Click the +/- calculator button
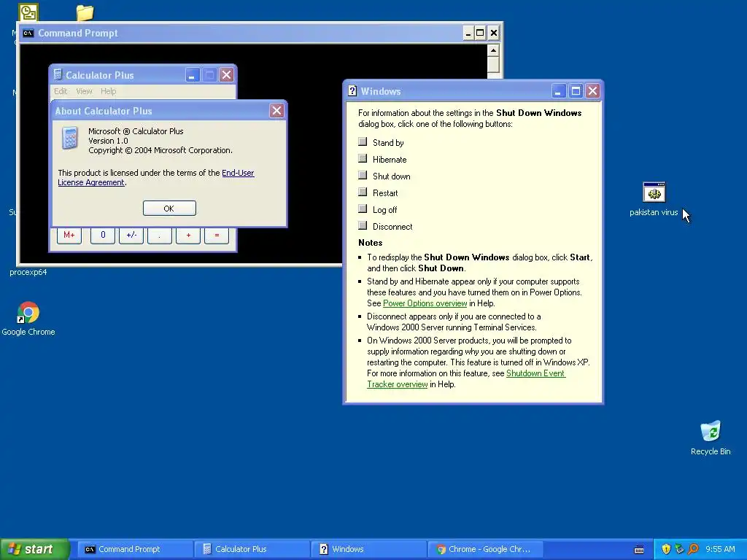 pos(131,236)
